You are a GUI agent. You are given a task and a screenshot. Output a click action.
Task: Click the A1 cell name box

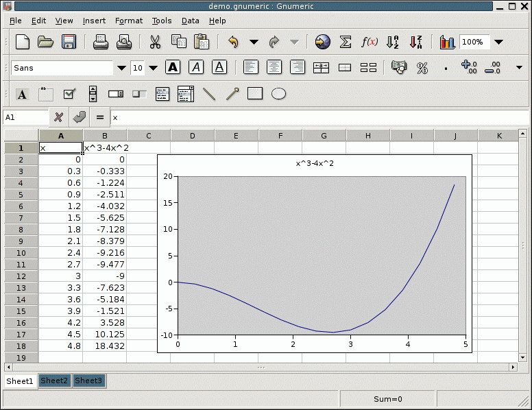point(25,117)
